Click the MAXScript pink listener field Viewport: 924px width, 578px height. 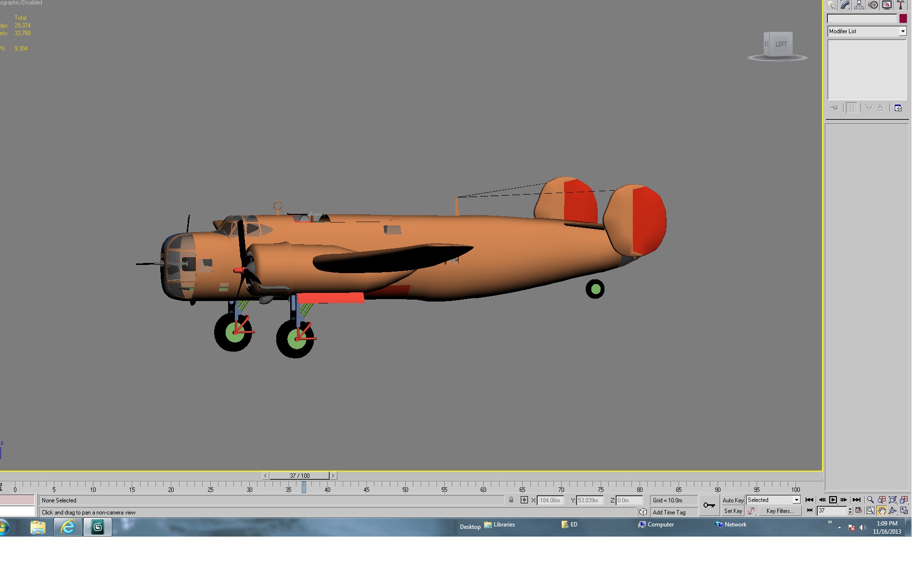tap(17, 500)
